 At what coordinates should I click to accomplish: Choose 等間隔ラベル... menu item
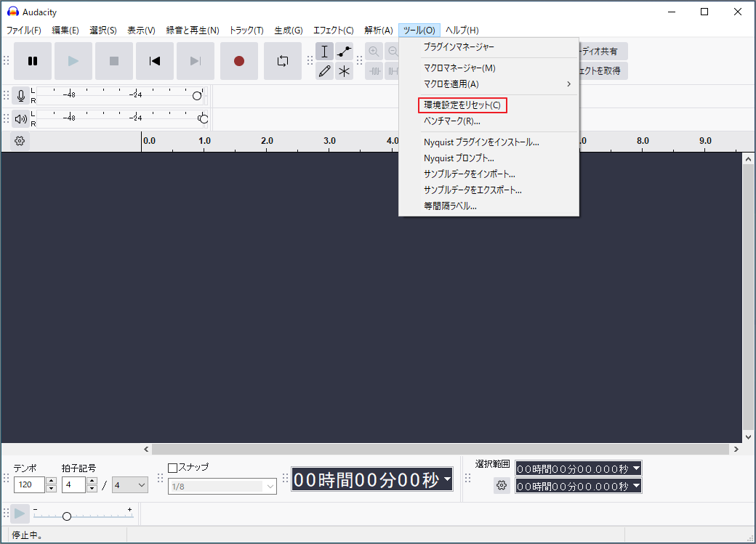tap(489, 206)
